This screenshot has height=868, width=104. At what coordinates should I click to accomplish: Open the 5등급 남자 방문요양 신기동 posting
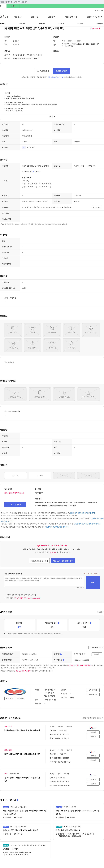coord(22,754)
